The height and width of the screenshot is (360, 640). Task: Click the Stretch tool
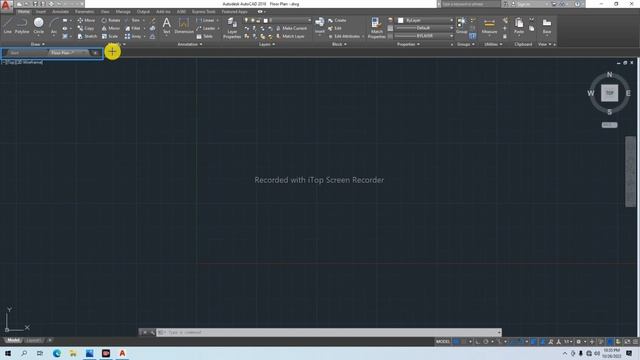[x=87, y=36]
